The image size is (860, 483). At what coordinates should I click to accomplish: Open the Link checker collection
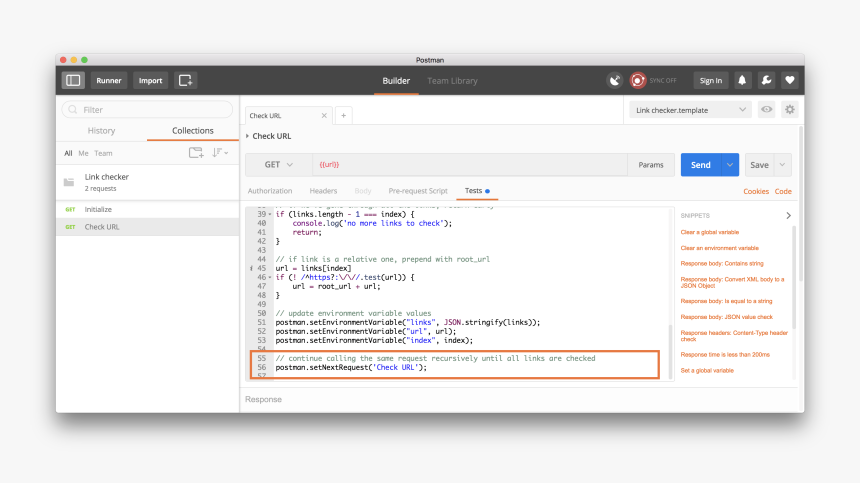(148, 182)
